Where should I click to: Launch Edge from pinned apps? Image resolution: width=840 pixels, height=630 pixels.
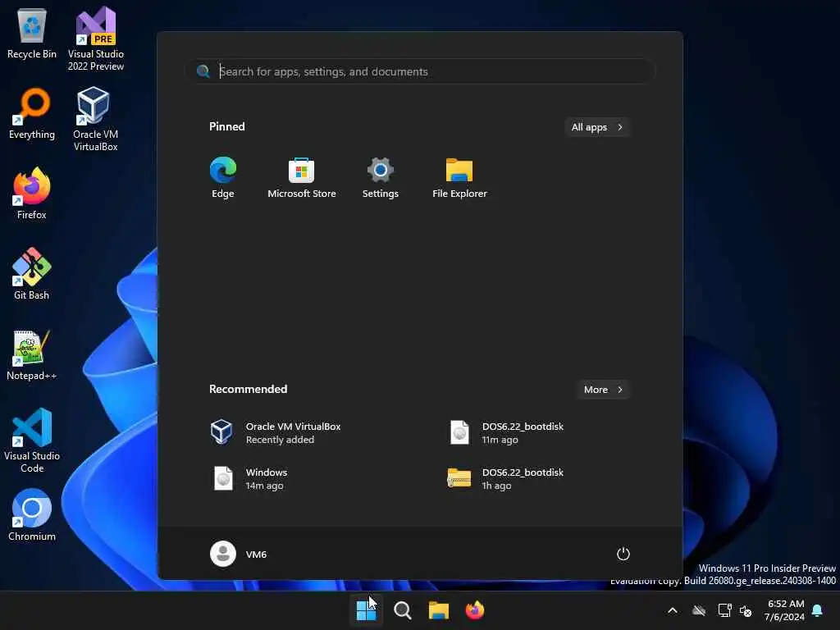(223, 178)
